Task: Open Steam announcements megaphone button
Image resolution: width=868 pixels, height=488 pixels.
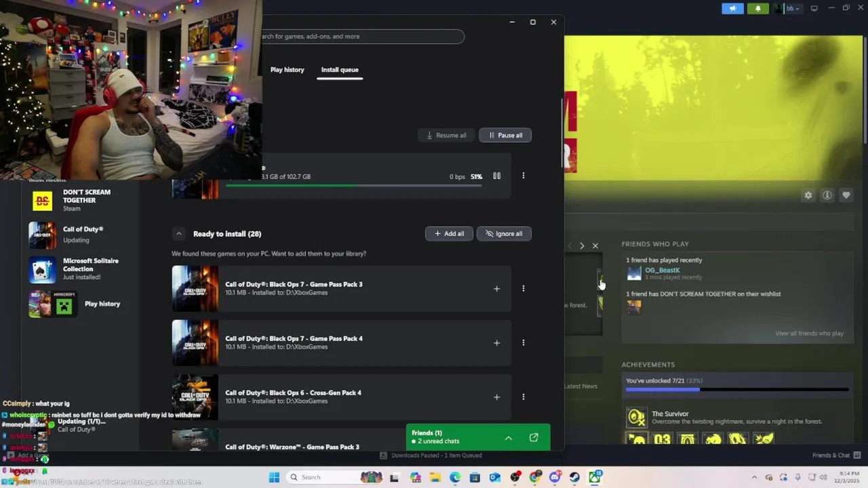Action: 732,8
